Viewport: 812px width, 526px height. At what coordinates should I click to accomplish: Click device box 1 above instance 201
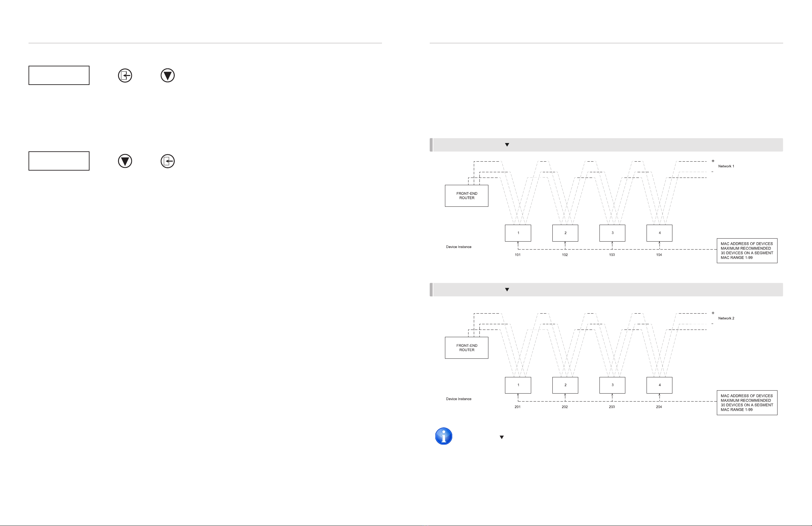[x=518, y=385]
